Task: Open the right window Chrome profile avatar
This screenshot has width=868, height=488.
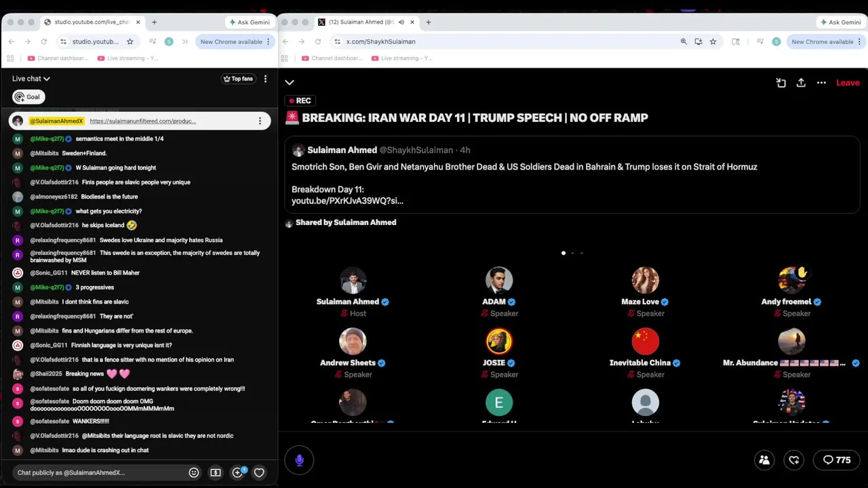Action: tap(776, 41)
